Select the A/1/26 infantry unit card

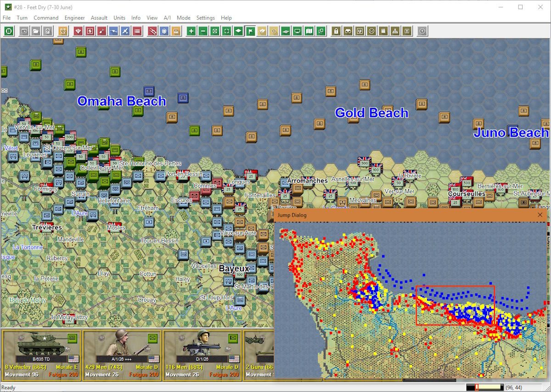coord(122,355)
